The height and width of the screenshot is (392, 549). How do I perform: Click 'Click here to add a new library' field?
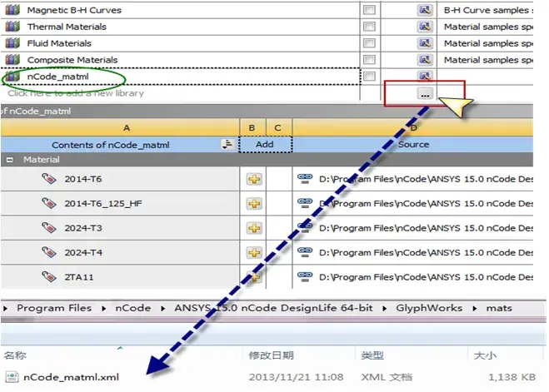click(x=76, y=93)
